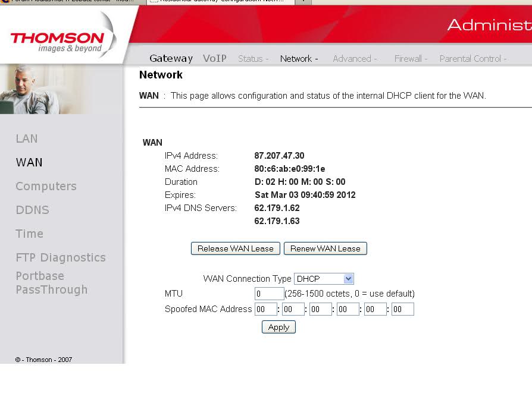Switch to the VoIP section
The width and height of the screenshot is (532, 403).
pyautogui.click(x=214, y=58)
